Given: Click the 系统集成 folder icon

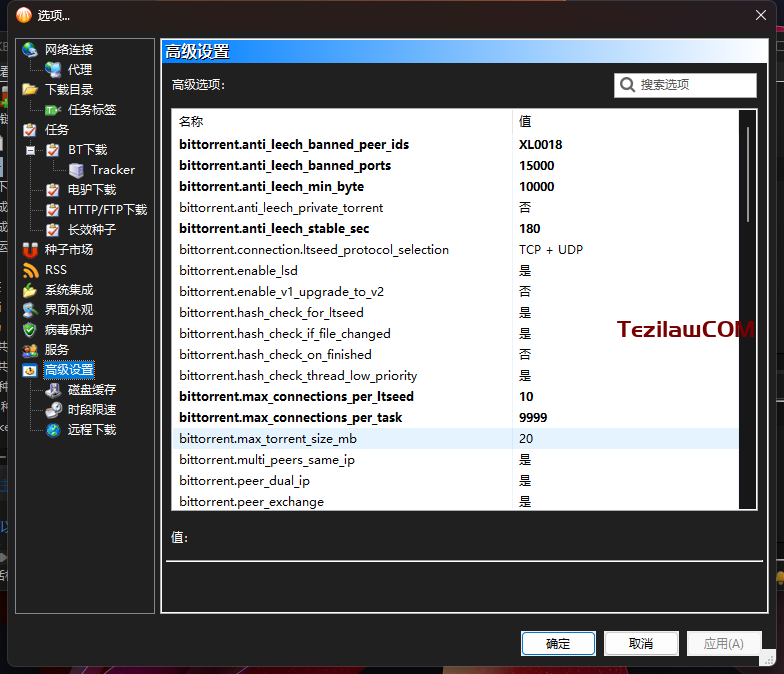Looking at the screenshot, I should 30,290.
